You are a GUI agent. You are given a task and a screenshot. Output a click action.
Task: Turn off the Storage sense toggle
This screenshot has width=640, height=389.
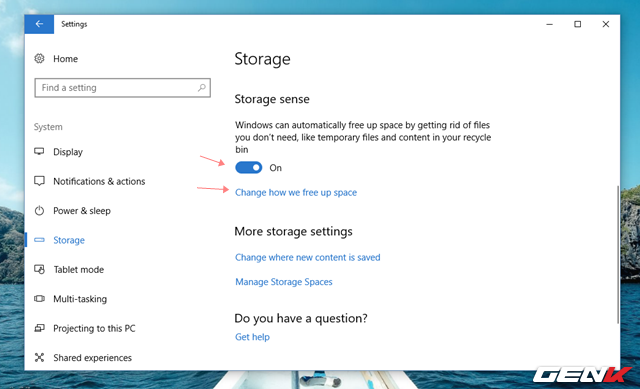[x=249, y=167]
